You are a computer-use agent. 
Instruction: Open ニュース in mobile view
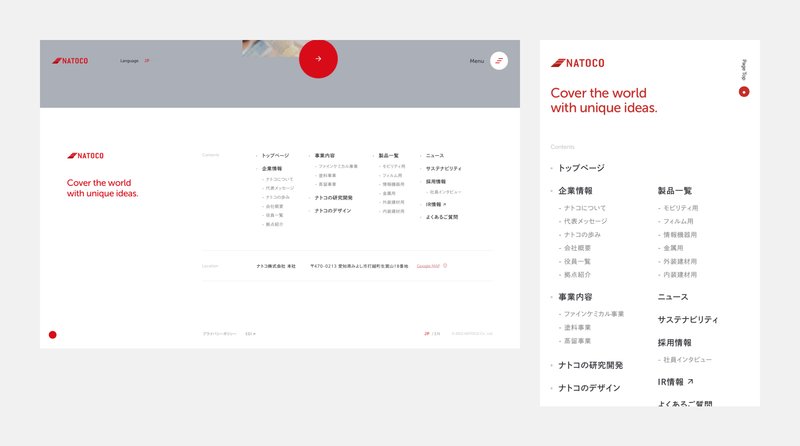[x=672, y=297]
